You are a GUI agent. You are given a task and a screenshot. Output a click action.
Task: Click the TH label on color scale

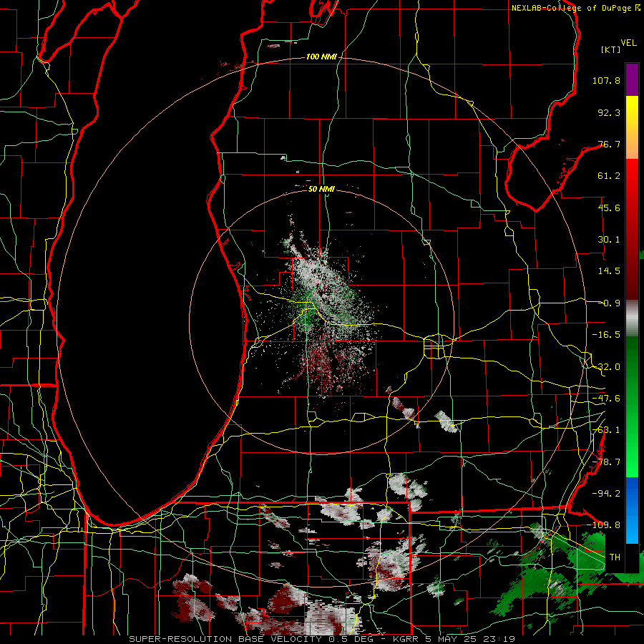(615, 557)
